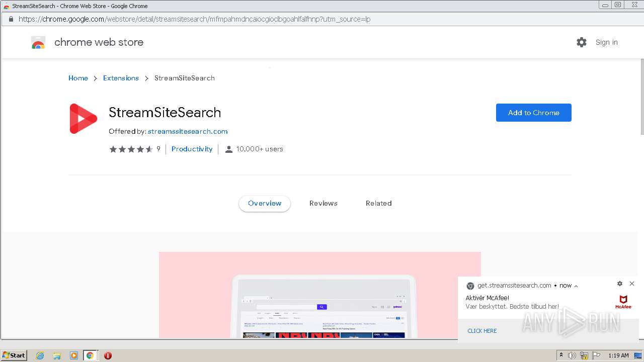Click the 'chrome web store' header title
Image resolution: width=644 pixels, height=362 pixels.
(99, 42)
